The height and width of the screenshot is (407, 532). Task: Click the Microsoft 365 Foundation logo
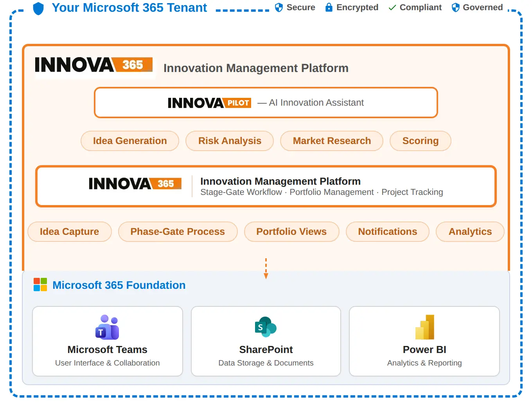[40, 285]
